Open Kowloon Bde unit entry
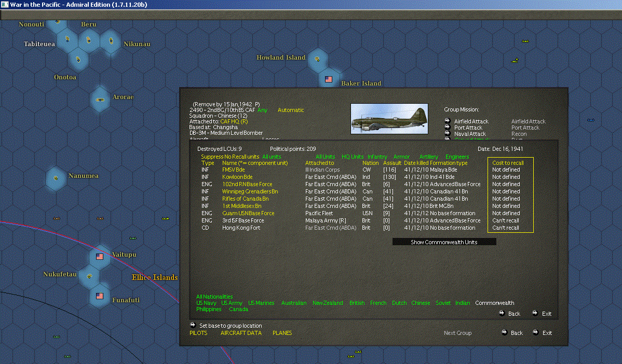Viewport: 622px width, 364px height. tap(237, 177)
